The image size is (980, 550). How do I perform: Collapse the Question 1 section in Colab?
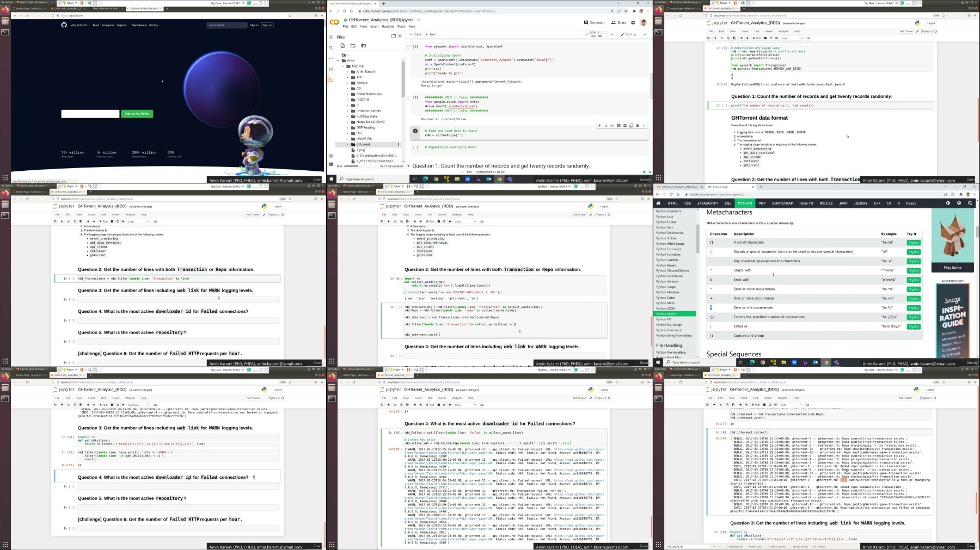pyautogui.click(x=408, y=166)
